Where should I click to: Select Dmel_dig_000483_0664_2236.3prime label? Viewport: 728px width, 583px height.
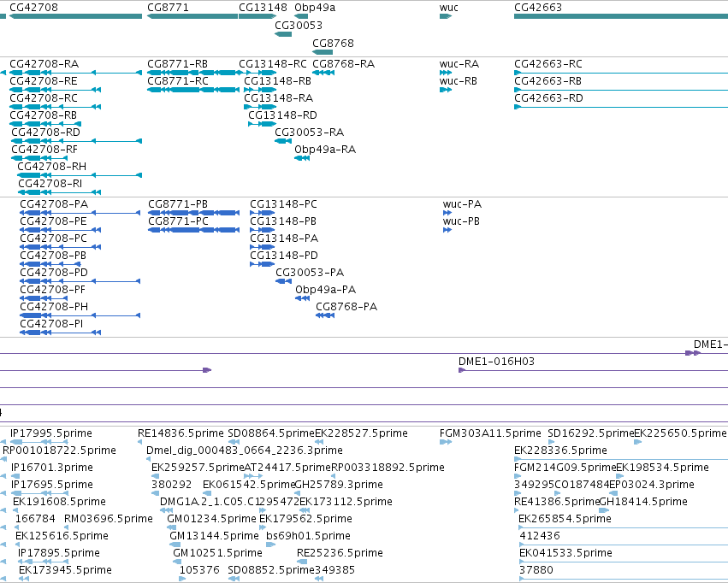tap(245, 450)
